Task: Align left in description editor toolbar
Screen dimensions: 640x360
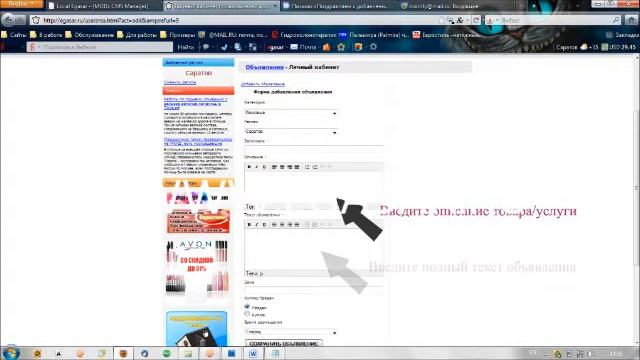Action: [274, 167]
